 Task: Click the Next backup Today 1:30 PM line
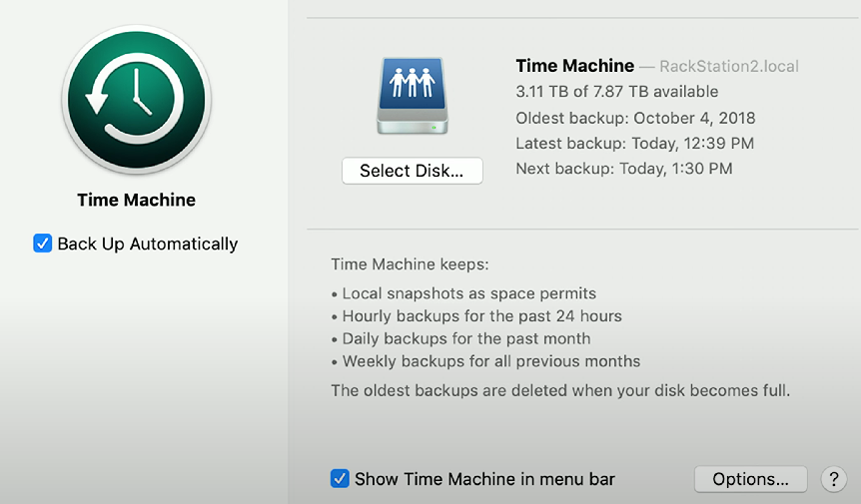[624, 169]
